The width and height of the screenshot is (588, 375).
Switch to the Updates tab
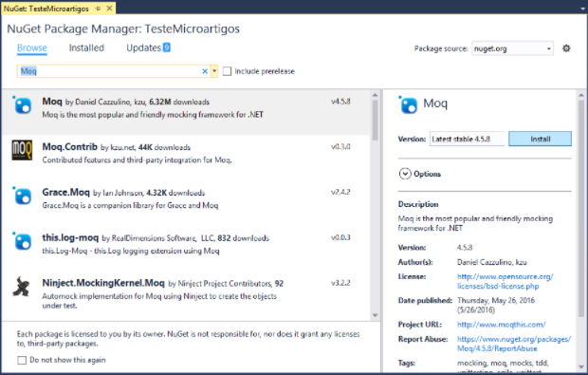click(x=143, y=48)
